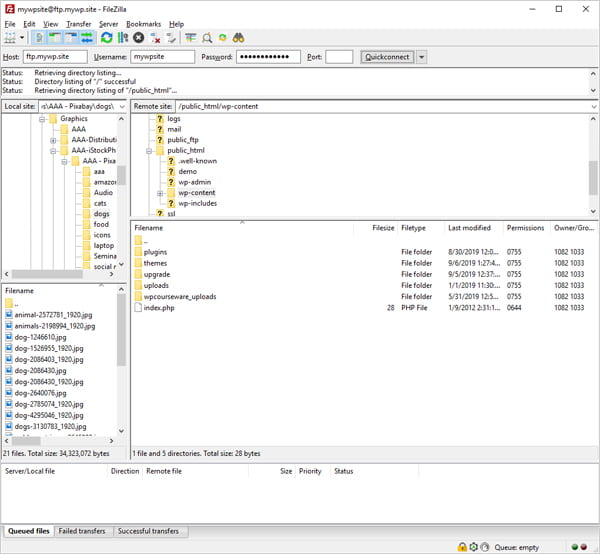Image resolution: width=600 pixels, height=554 pixels.
Task: Expand the AAA-Distributi local folder
Action: 53,140
